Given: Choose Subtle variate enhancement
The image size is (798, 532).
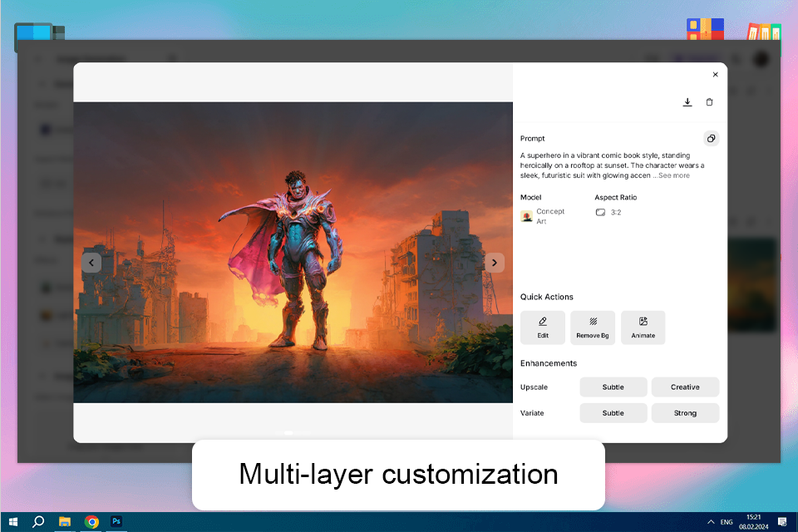Looking at the screenshot, I should (613, 413).
